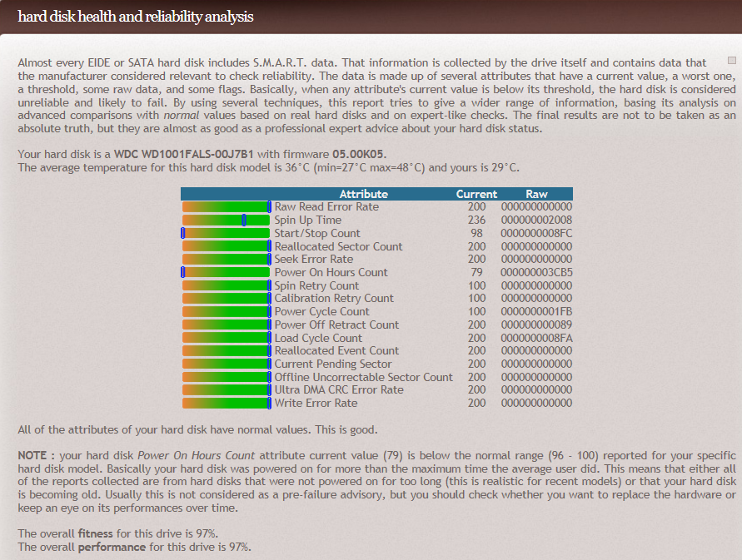Click the Raw Read Error Rate attribute name
The height and width of the screenshot is (560, 742).
[x=326, y=206]
